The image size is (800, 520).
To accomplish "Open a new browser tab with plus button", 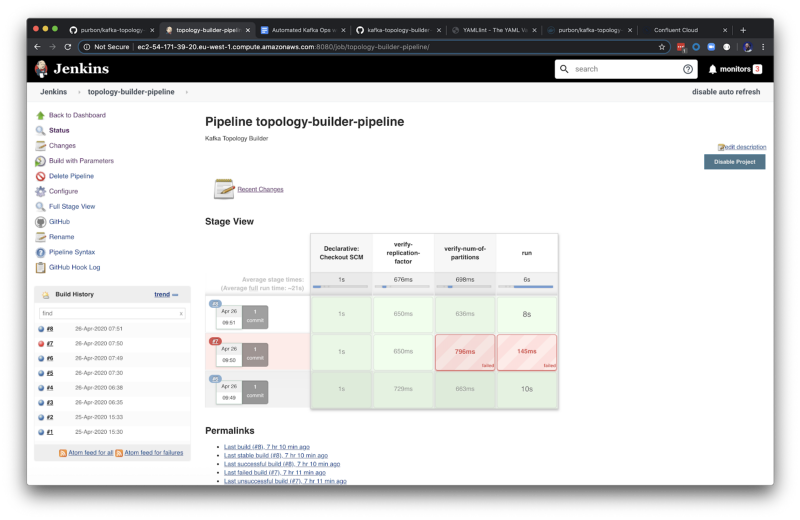I will (743, 30).
